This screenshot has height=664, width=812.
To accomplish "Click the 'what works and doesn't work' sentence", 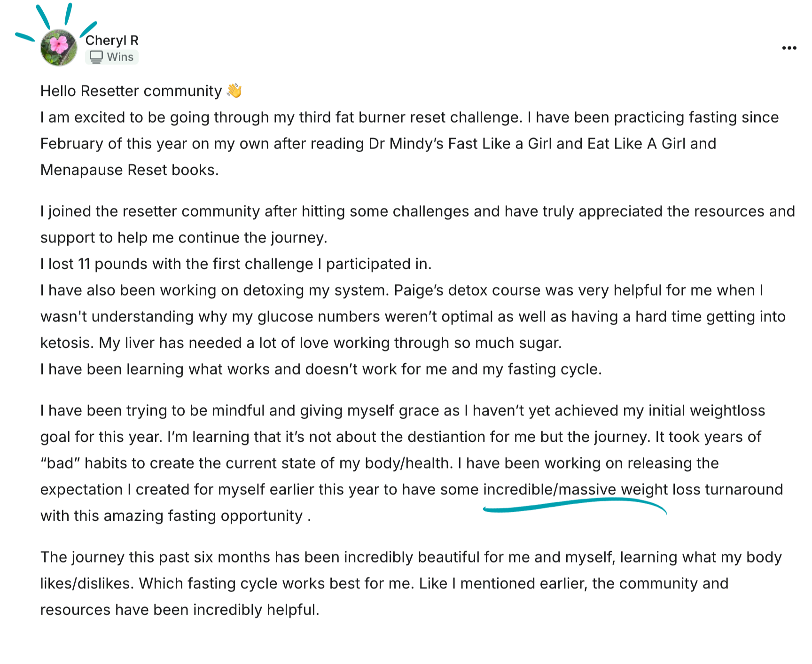I will (321, 369).
